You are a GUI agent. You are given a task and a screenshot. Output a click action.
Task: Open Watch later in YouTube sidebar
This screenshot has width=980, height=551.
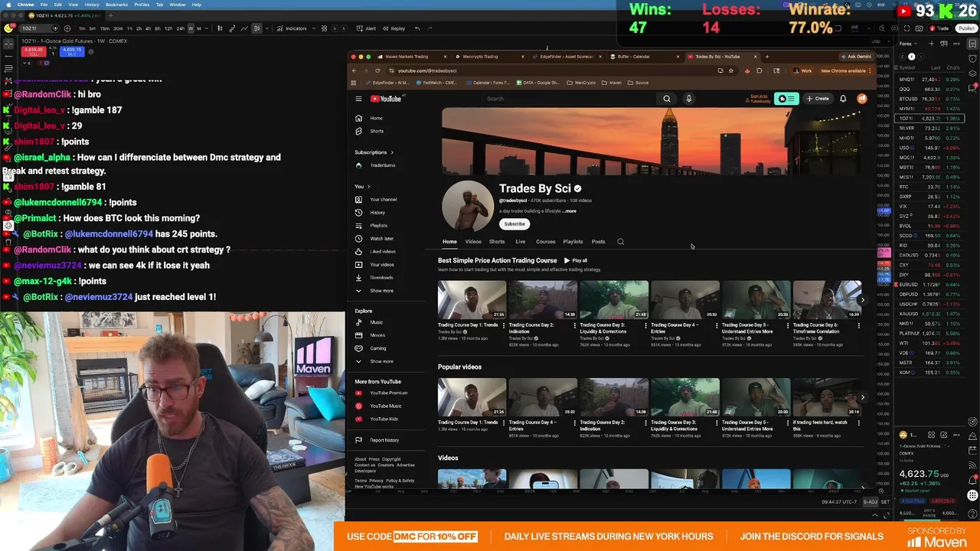pos(383,239)
